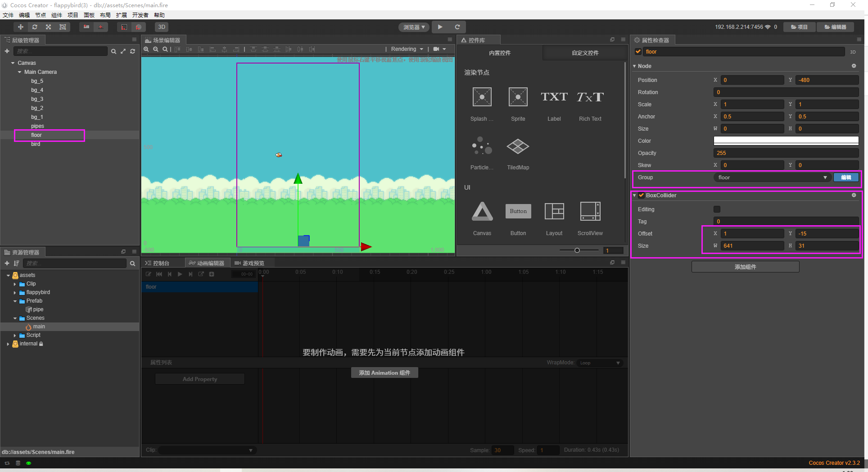Select the rect transform tool
This screenshot has height=472, width=868.
(63, 27)
